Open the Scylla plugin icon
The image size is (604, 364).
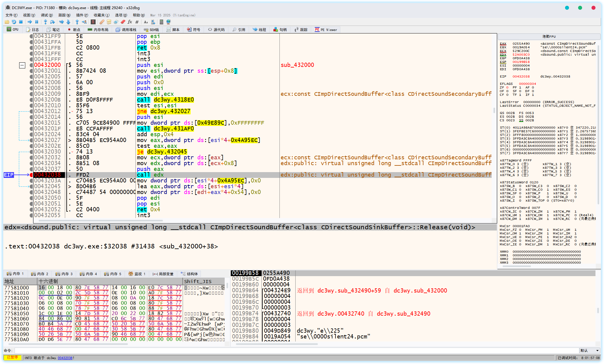(93, 22)
